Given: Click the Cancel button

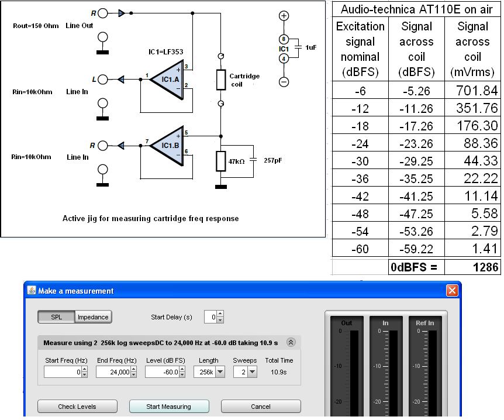Looking at the screenshot, I should (261, 407).
